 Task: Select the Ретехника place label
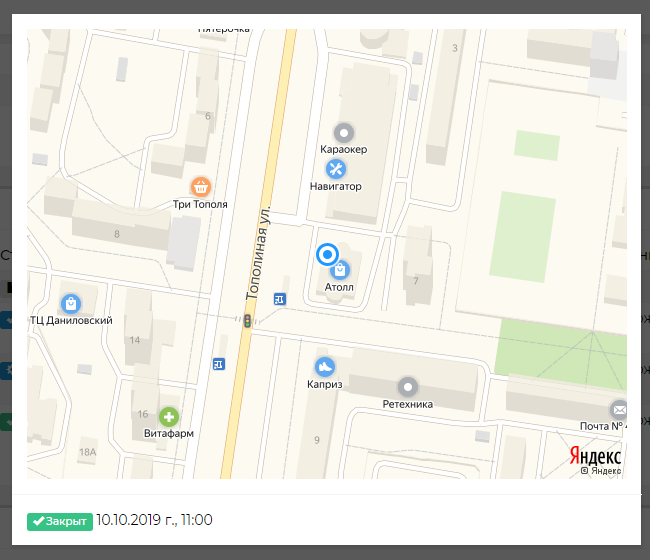[x=407, y=404]
